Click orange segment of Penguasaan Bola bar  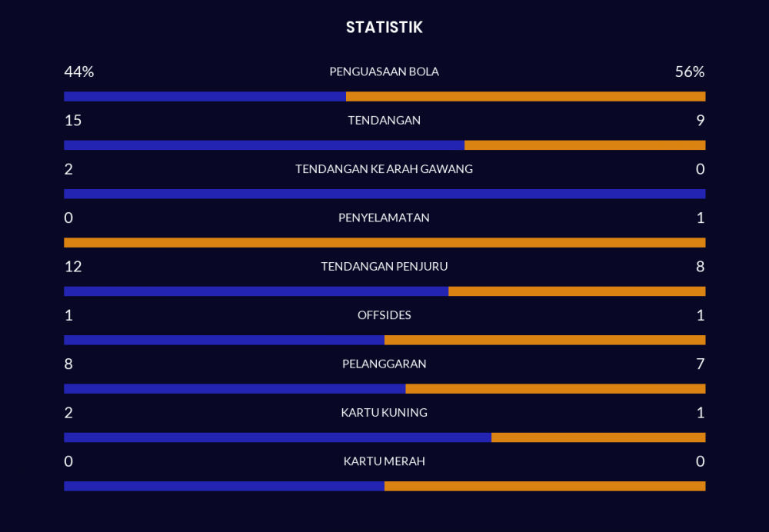tap(525, 97)
